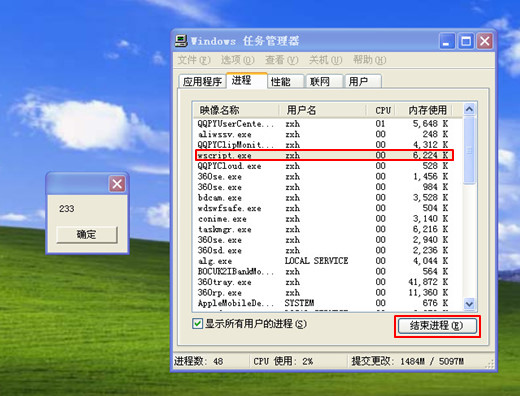
Task: Switch to the 用户 tab
Action: pos(363,82)
